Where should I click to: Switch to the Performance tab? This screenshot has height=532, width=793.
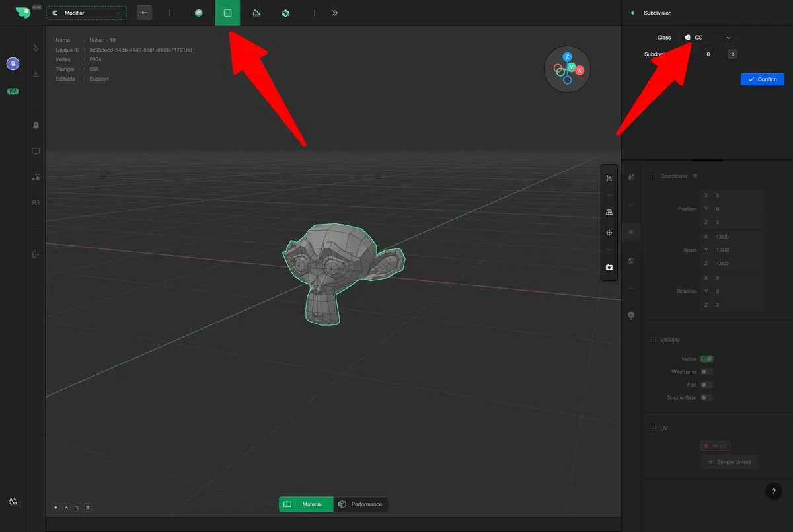click(360, 504)
